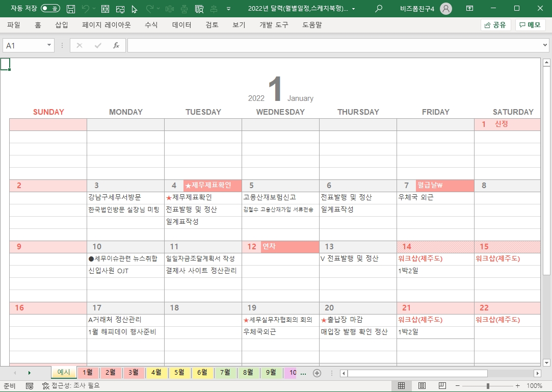Open Customize Quick Access Toolbar dropdown
This screenshot has height=392, width=552.
pyautogui.click(x=228, y=9)
